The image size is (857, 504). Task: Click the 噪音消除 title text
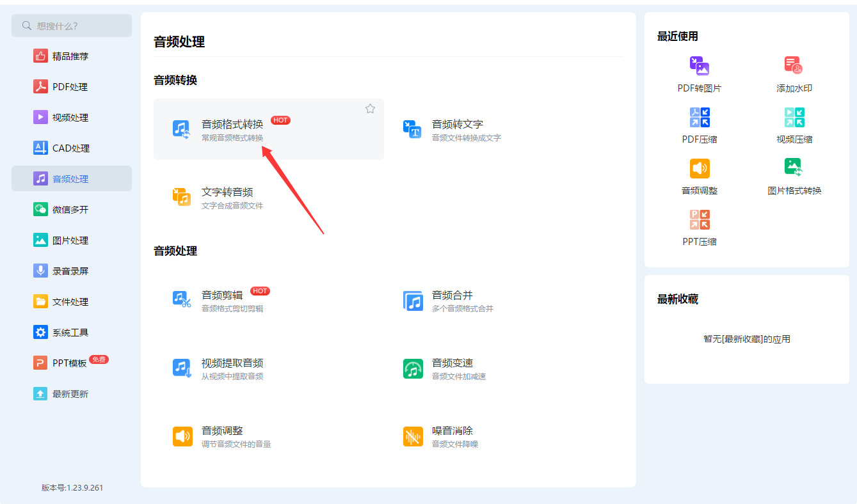pyautogui.click(x=453, y=430)
